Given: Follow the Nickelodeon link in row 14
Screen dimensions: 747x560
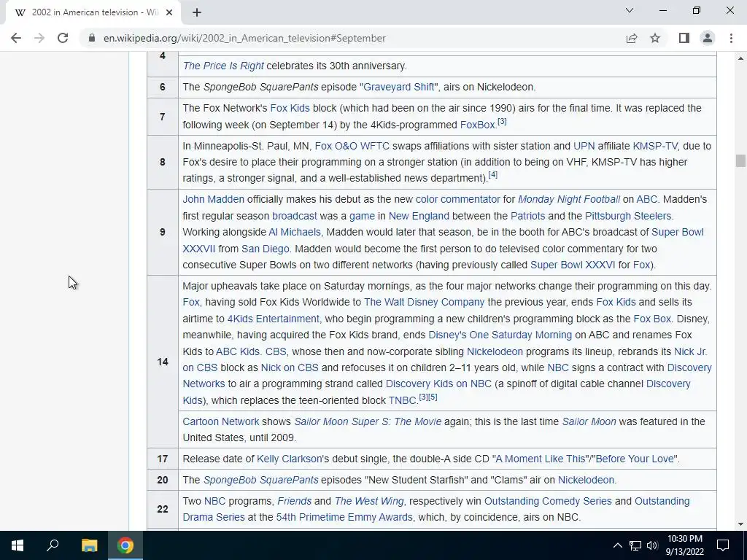Looking at the screenshot, I should tap(495, 351).
